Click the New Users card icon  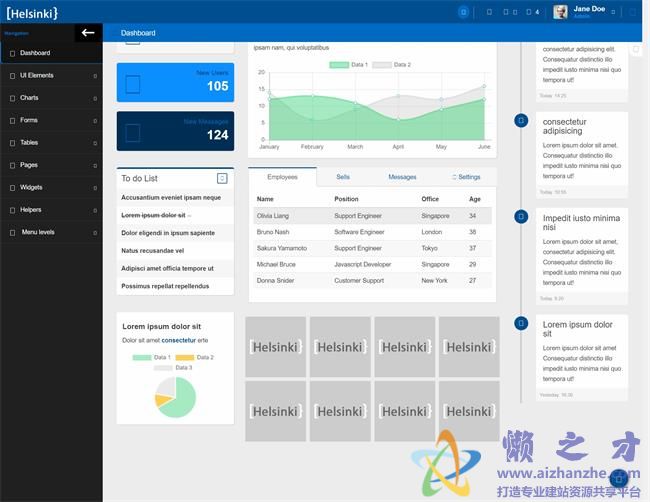coord(133,85)
